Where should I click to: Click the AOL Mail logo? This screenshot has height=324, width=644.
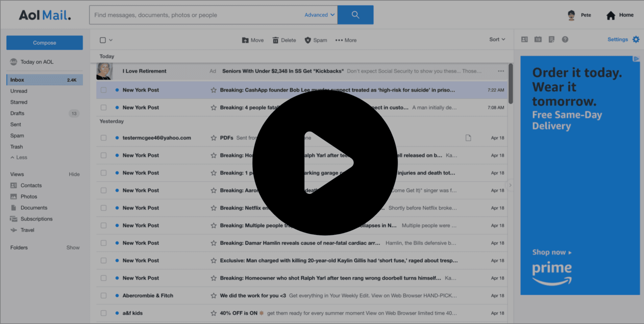45,15
